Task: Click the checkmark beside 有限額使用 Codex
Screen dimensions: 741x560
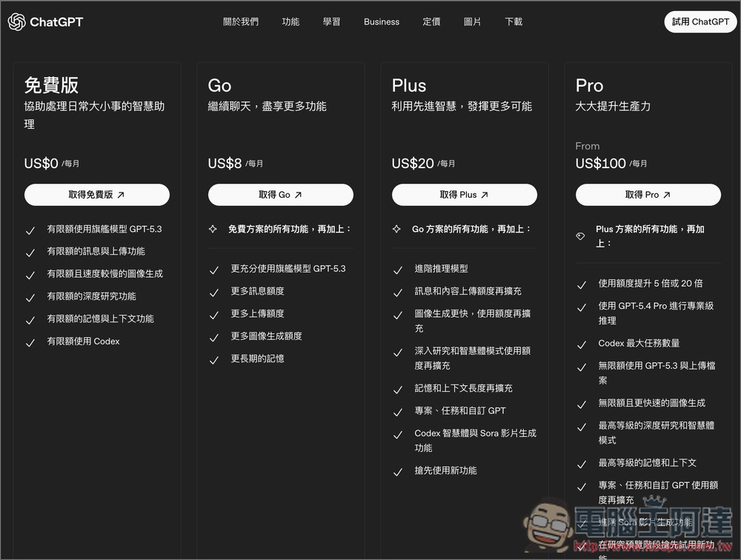Action: pyautogui.click(x=30, y=341)
